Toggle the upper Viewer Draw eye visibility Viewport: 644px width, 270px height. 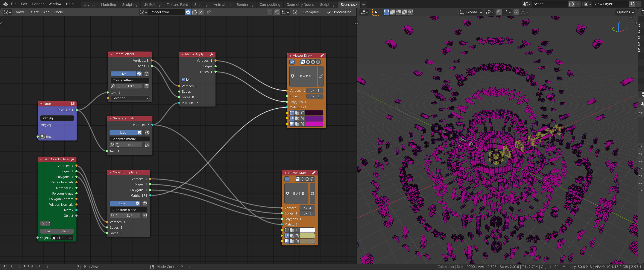coord(292,62)
